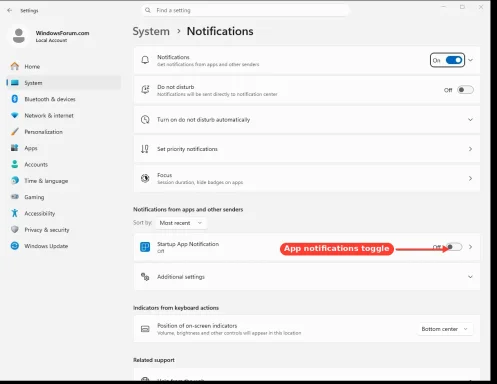
Task: Click the Do not disturb bell icon
Action: pos(145,89)
